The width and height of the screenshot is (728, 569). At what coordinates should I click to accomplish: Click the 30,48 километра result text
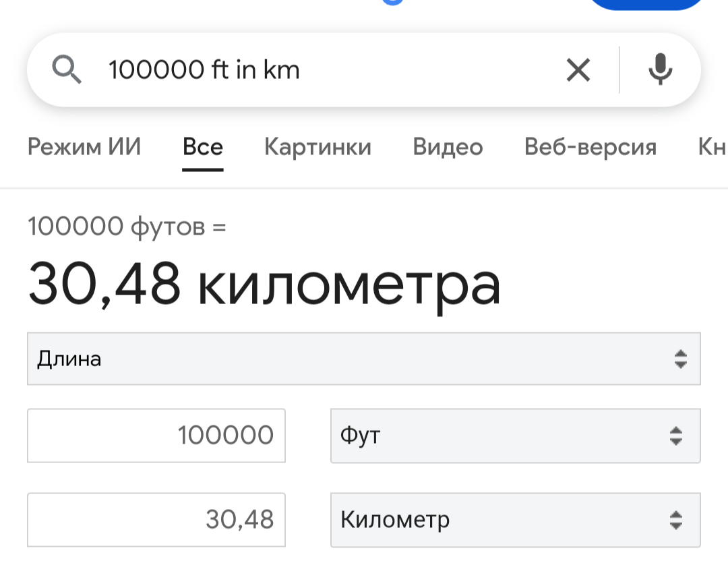point(264,283)
